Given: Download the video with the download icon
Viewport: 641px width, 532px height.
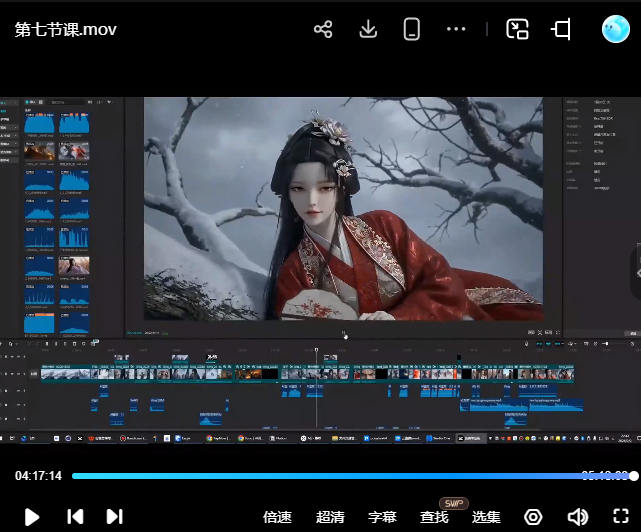Looking at the screenshot, I should tap(368, 29).
